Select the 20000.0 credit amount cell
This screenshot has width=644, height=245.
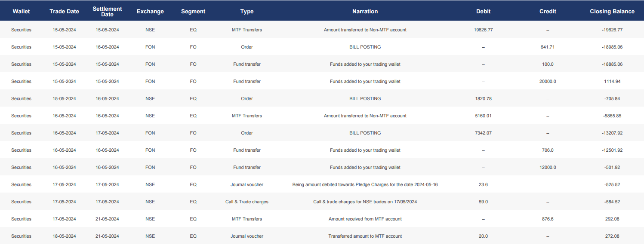(548, 82)
